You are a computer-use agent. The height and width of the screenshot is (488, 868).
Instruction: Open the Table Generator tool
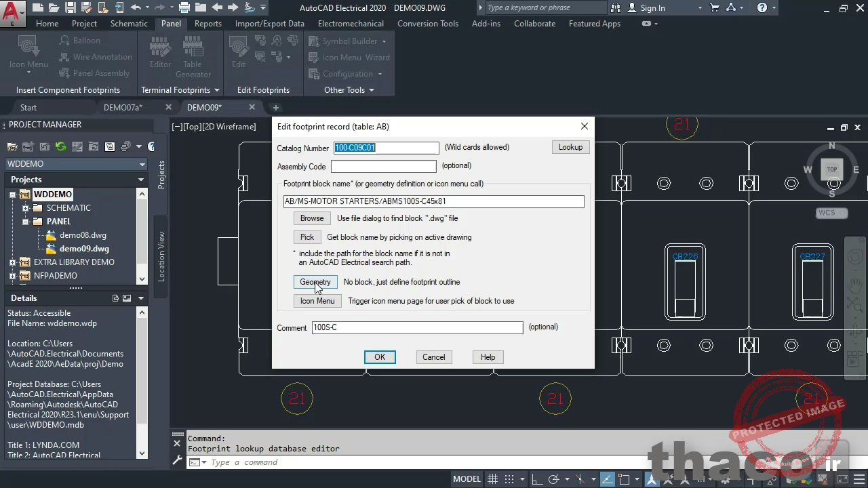point(193,56)
